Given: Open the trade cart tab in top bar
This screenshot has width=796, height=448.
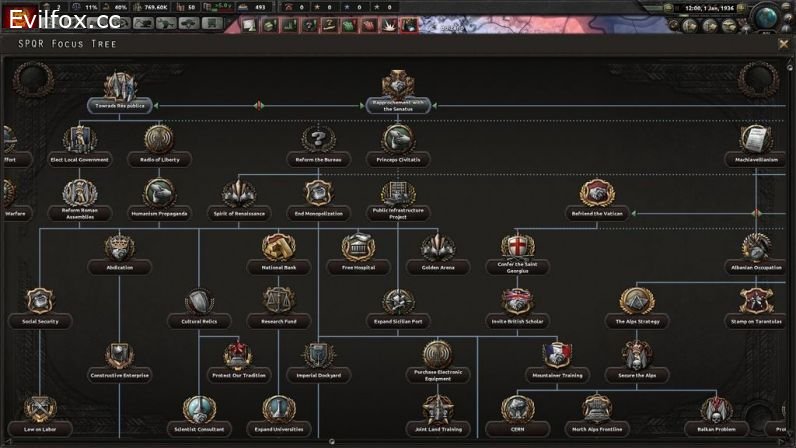Looking at the screenshot, I should click(212, 23).
